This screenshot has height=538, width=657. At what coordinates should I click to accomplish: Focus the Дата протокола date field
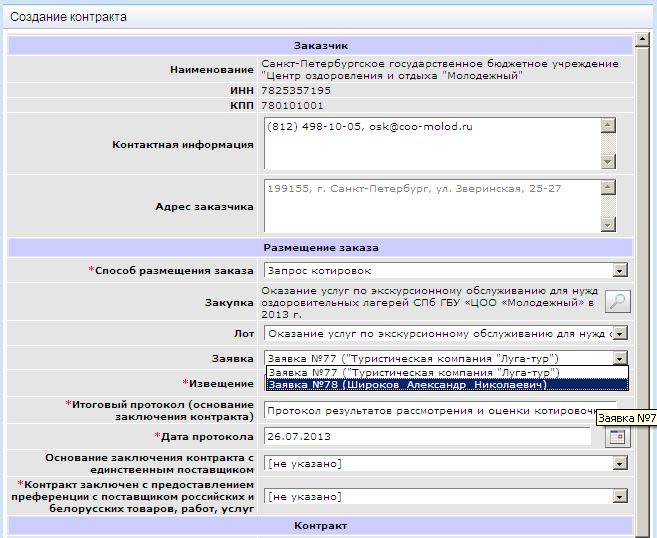coord(427,437)
